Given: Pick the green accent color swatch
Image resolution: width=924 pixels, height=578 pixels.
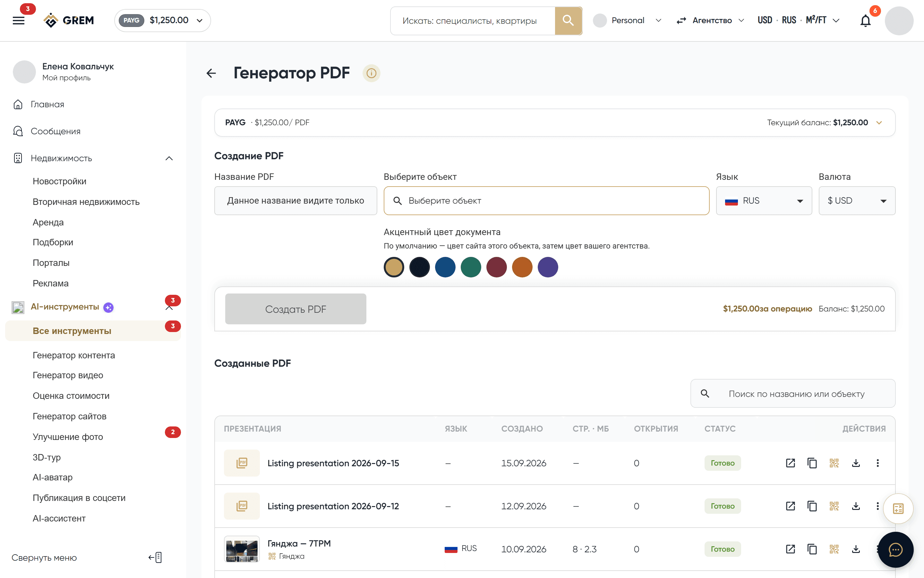Looking at the screenshot, I should (471, 267).
